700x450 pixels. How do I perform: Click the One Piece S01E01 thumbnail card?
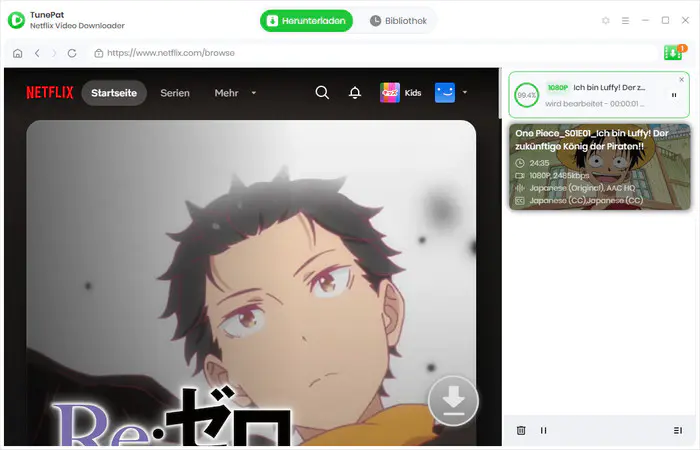pyautogui.click(x=600, y=167)
